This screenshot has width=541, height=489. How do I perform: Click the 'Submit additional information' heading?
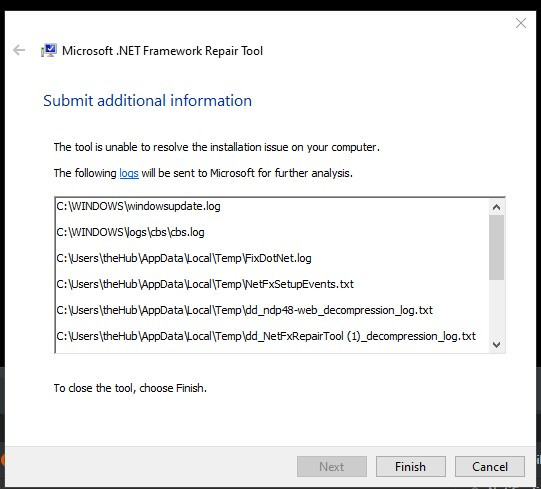pyautogui.click(x=147, y=100)
